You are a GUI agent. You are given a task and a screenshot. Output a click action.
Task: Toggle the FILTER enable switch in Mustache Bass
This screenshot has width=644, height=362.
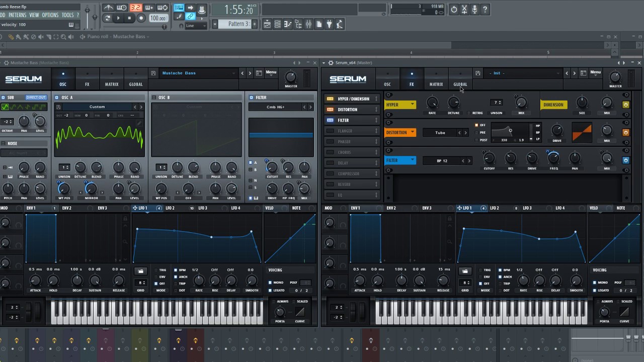click(251, 98)
